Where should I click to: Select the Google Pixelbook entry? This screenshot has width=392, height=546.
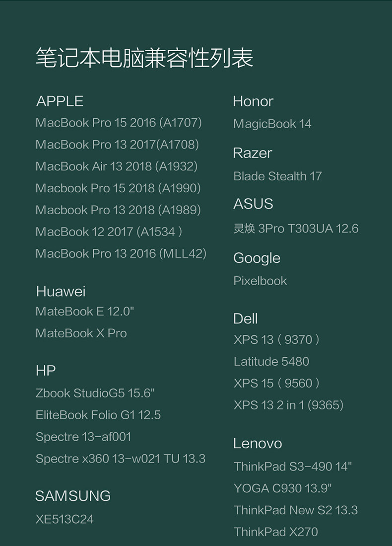(x=260, y=281)
